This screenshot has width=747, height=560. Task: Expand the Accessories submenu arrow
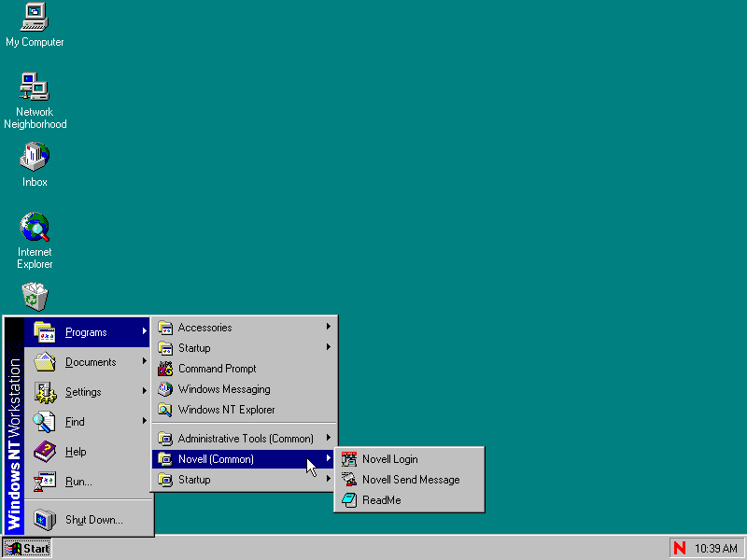(329, 326)
